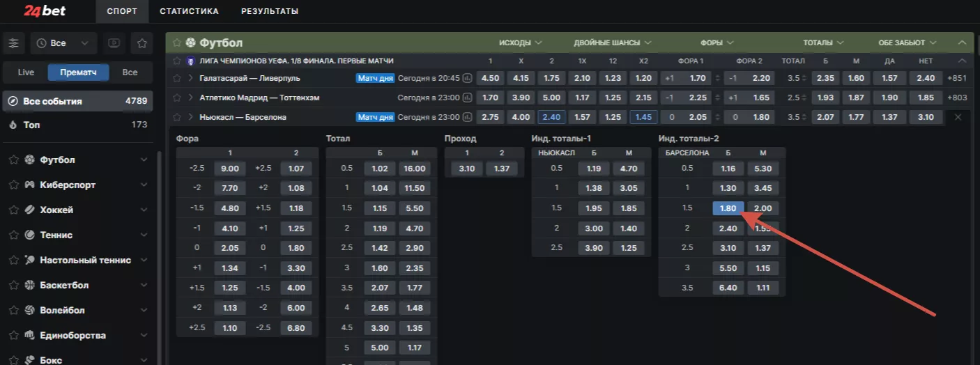The image size is (980, 365).
Task: Click the Топ flame icon in sidebar
Action: tap(13, 125)
